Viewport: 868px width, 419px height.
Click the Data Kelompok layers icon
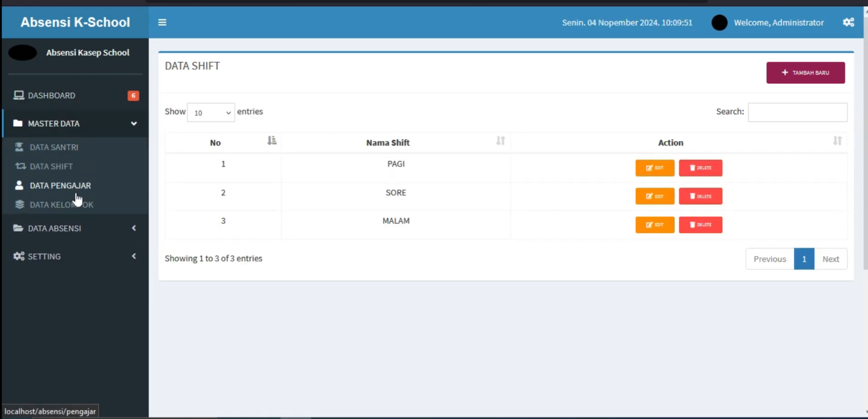pyautogui.click(x=20, y=204)
